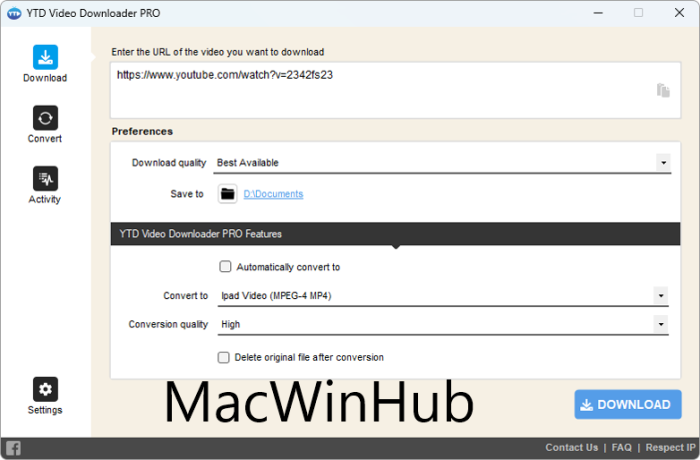The width and height of the screenshot is (700, 460).
Task: Open the Activity section in the sidebar
Action: tap(45, 185)
